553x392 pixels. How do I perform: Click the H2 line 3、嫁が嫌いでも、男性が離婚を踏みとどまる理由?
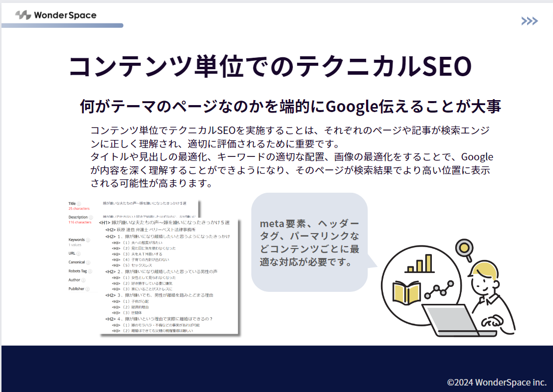tap(159, 295)
